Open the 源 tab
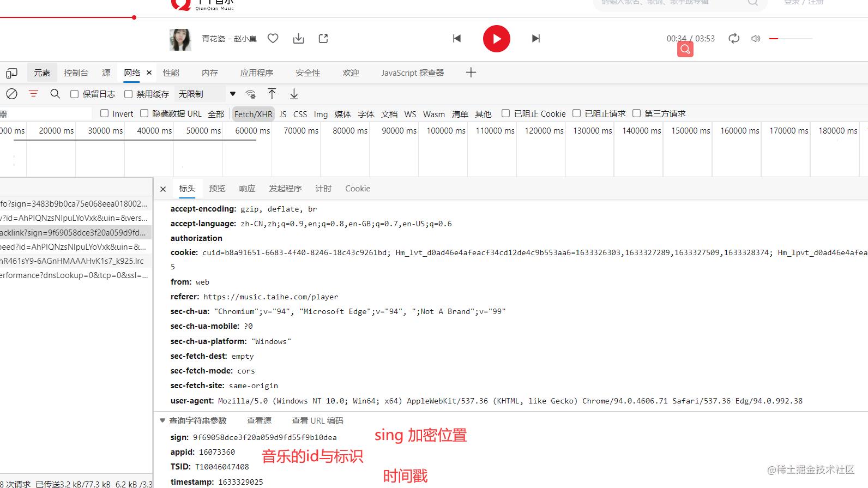Viewport: 868px width, 488px height. click(106, 73)
